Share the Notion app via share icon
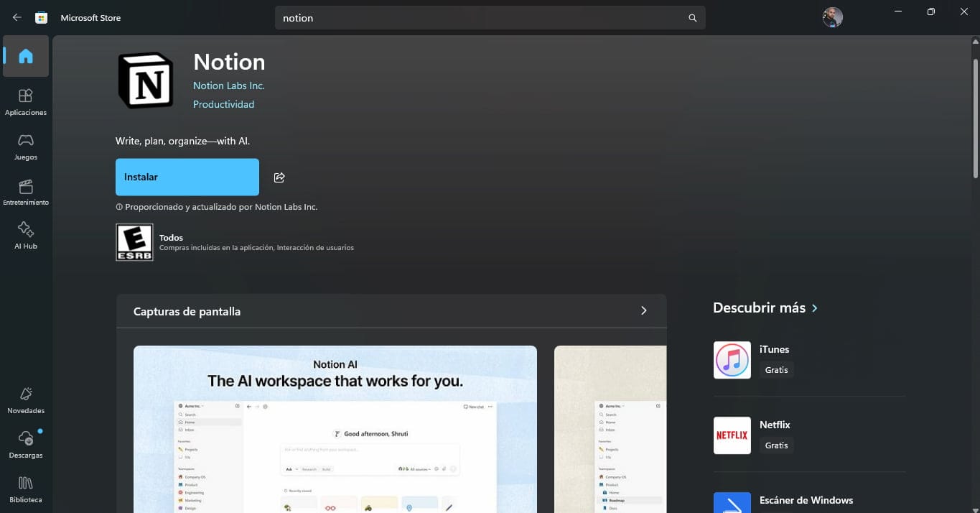This screenshot has height=513, width=980. (280, 177)
